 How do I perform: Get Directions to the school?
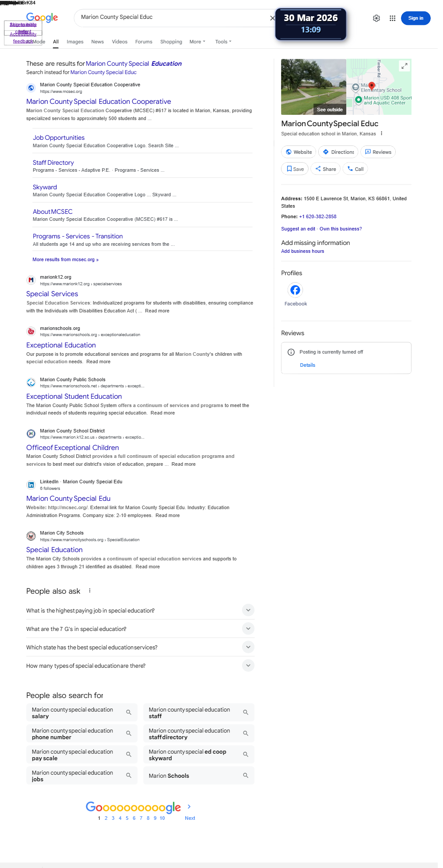(338, 152)
